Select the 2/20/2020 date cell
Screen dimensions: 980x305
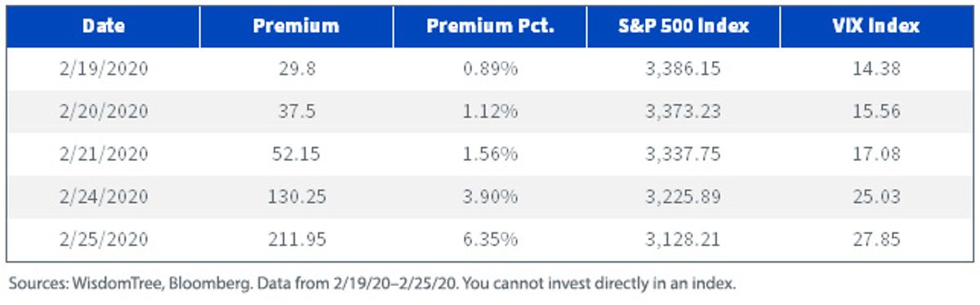(103, 112)
